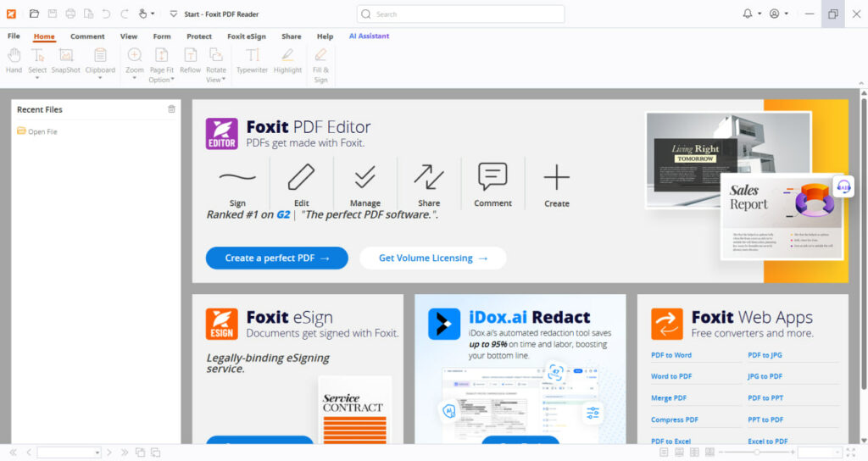Viewport: 868px width, 461px height.
Task: Click Create a perfect PDF button
Action: click(x=277, y=258)
